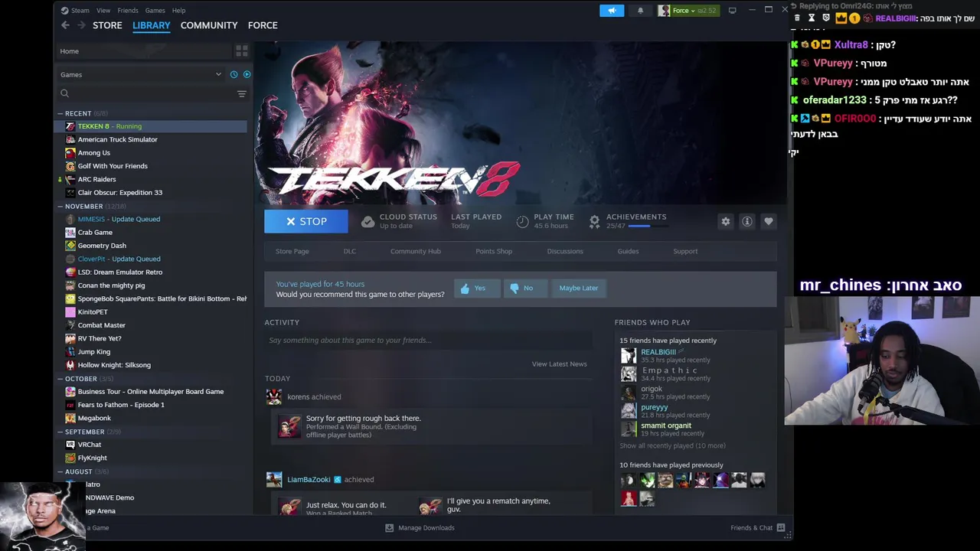Collapse the OCTOBER section
This screenshot has width=980, height=551.
60,379
